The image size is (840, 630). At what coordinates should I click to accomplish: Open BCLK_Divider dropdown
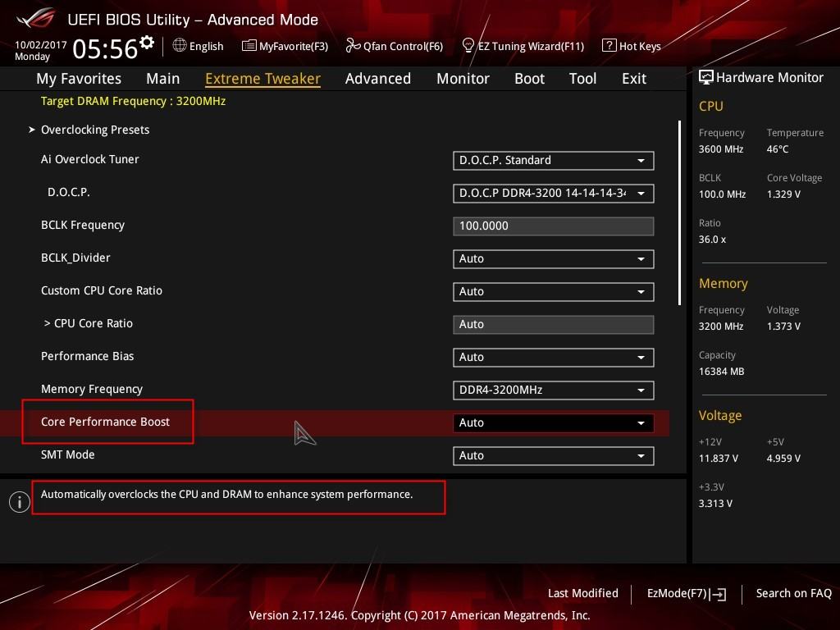[x=554, y=259]
